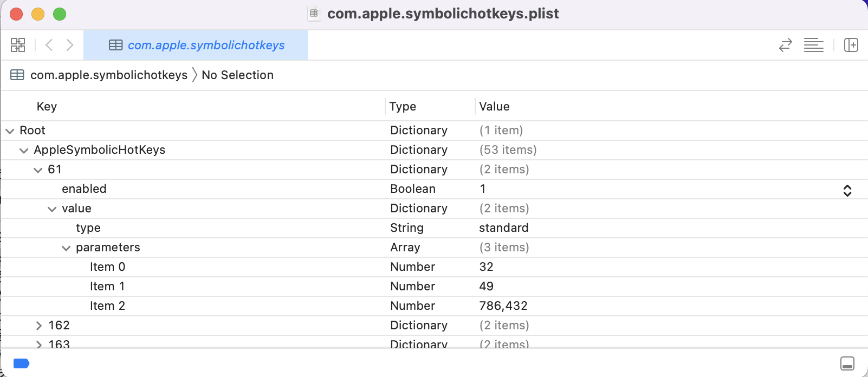
Task: Open the related items grid menu icon
Action: 18,45
